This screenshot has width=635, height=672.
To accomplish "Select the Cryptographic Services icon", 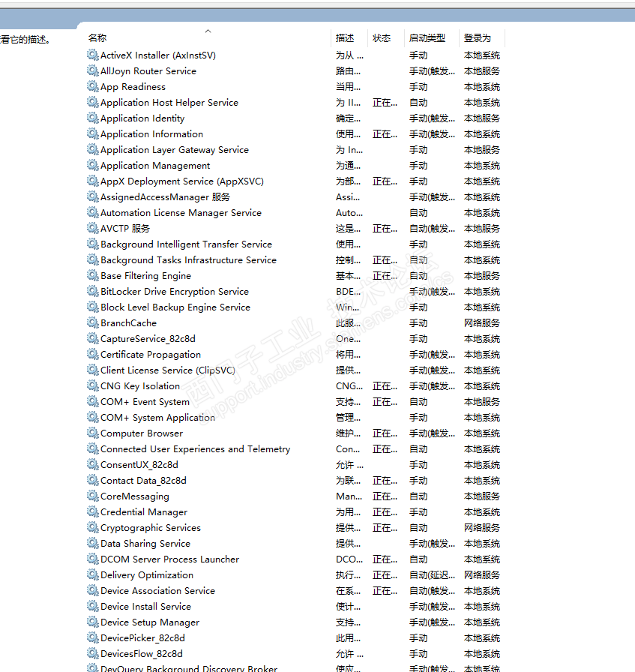I will [x=92, y=527].
